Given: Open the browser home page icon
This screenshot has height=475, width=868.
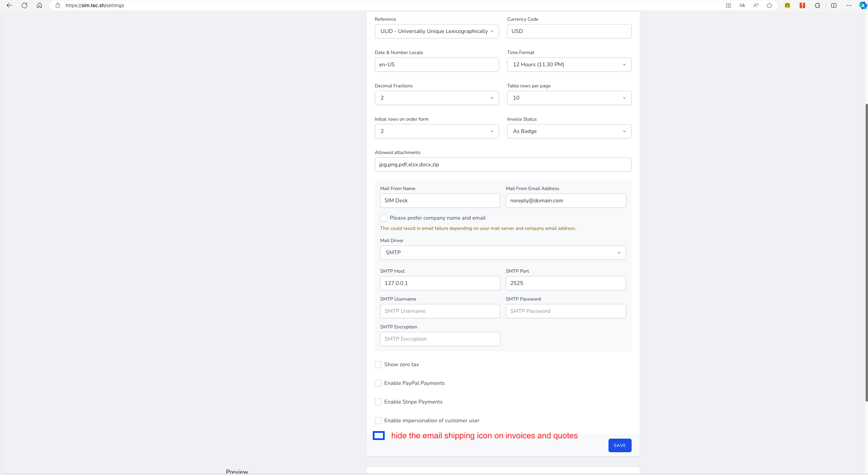Looking at the screenshot, I should pyautogui.click(x=39, y=5).
